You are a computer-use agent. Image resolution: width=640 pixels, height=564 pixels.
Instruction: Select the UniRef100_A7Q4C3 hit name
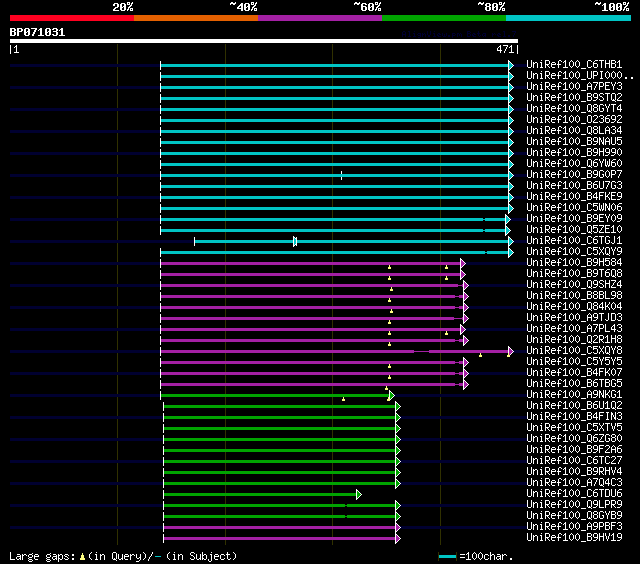tap(574, 483)
